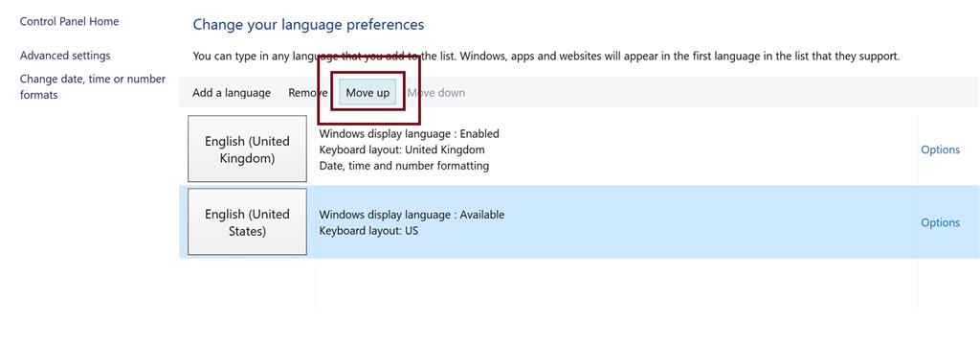Click the Keyboard layout: US line
This screenshot has height=345, width=980.
click(368, 230)
